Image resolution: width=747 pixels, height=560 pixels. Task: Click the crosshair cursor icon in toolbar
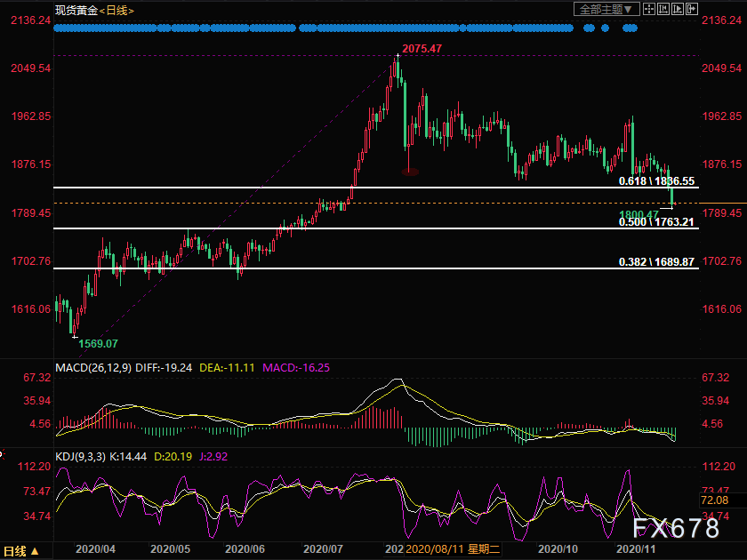click(648, 10)
